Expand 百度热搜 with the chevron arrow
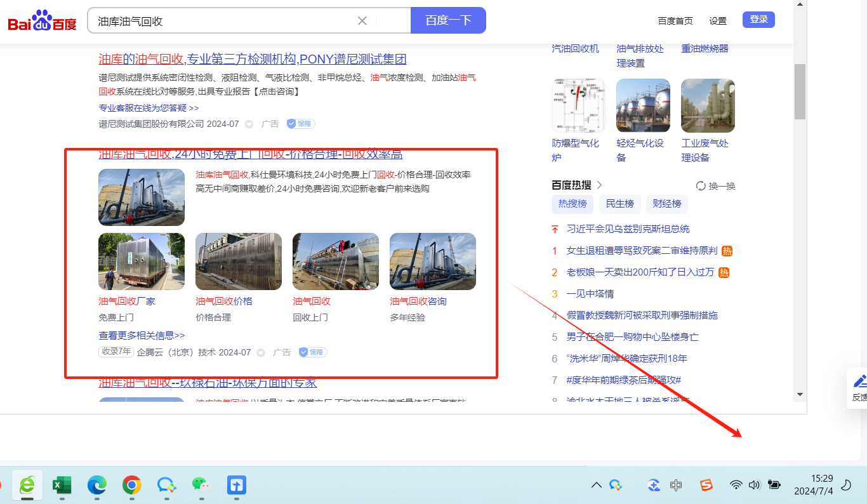This screenshot has height=504, width=867. [599, 185]
